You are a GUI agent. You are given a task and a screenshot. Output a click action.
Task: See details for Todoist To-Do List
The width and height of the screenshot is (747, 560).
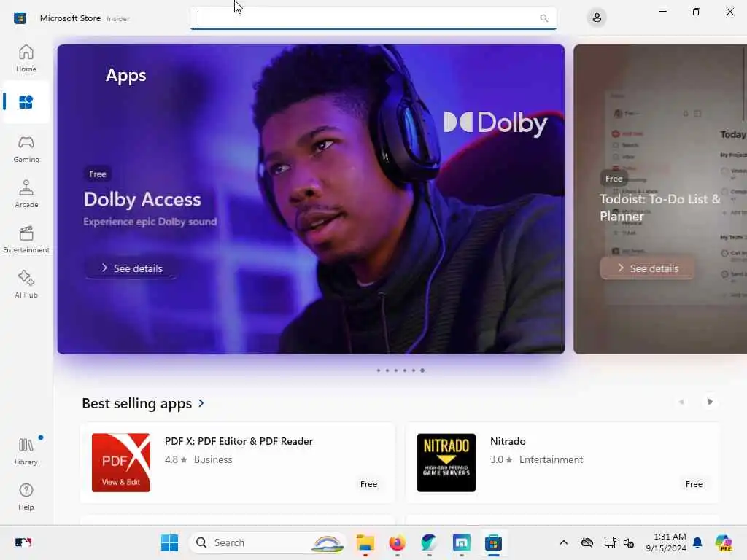point(647,268)
